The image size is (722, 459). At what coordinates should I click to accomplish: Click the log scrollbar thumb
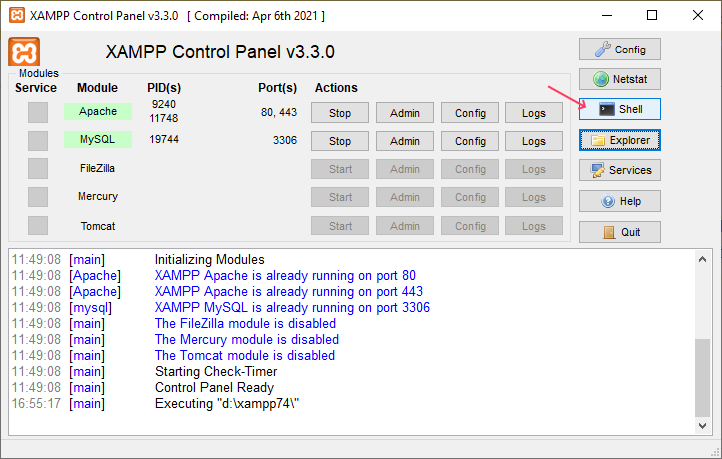[x=702, y=378]
